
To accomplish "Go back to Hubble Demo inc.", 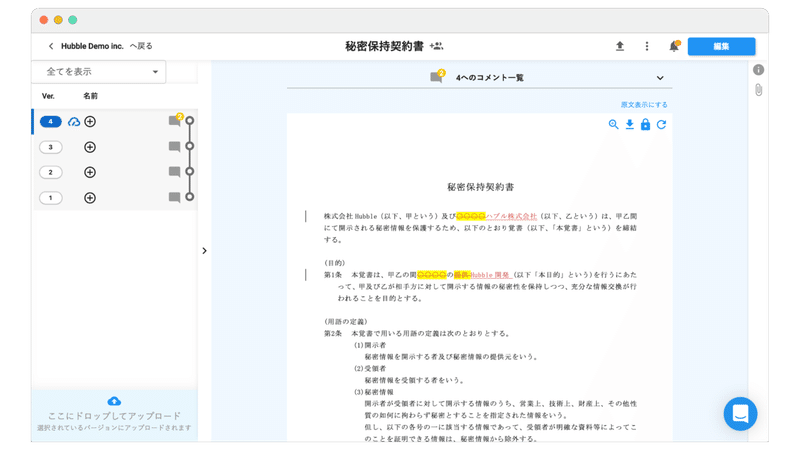I will [101, 46].
